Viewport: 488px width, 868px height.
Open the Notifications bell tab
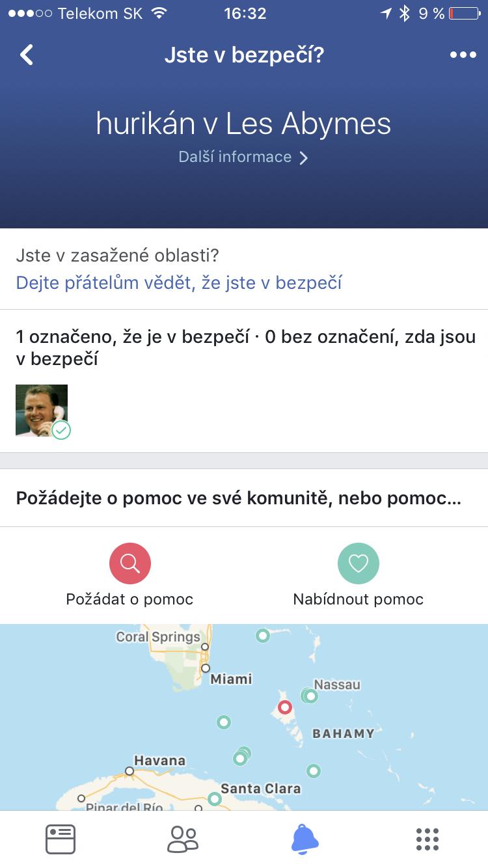[x=305, y=839]
